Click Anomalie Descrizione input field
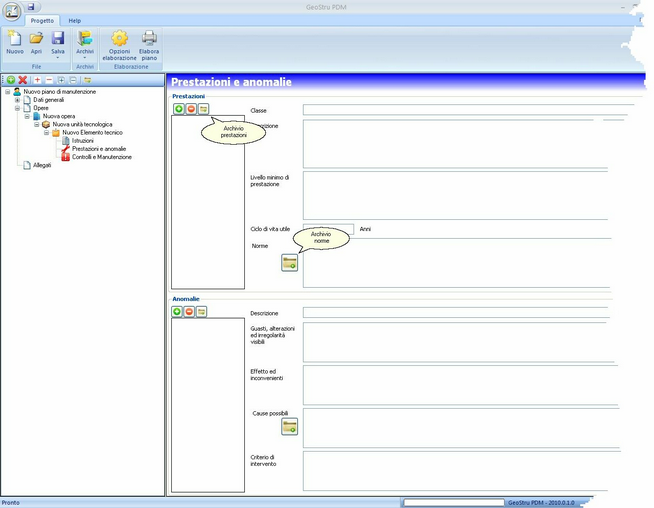654x508 pixels. (456, 312)
